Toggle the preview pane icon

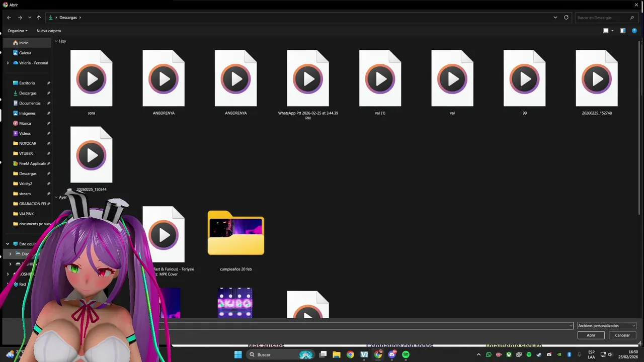(x=623, y=31)
